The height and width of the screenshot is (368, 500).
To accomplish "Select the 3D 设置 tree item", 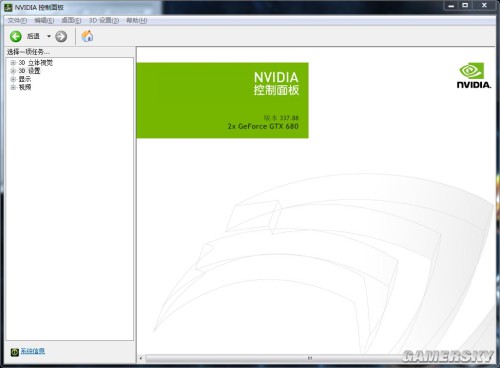I will point(29,71).
